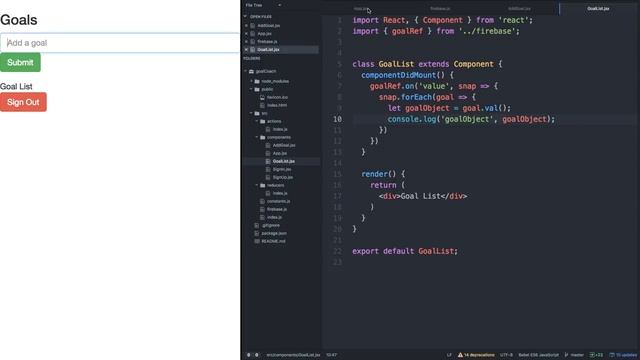Click the GoalList.jsx file path in status bar
Screen dimensions: 640x360
pos(293,355)
